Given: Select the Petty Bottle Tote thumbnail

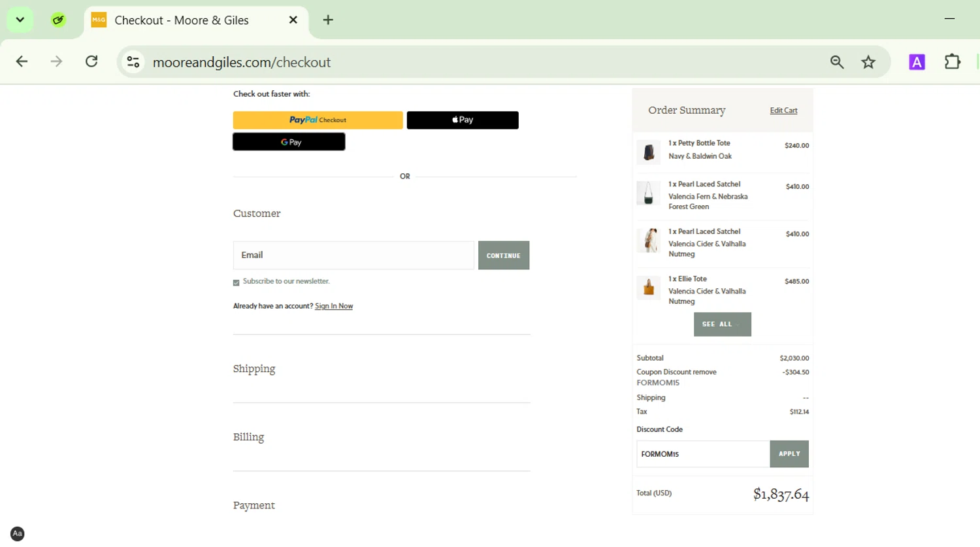Looking at the screenshot, I should (x=649, y=152).
